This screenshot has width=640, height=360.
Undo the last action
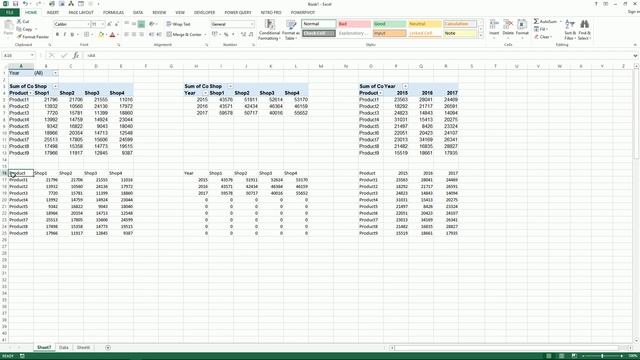(25, 4)
